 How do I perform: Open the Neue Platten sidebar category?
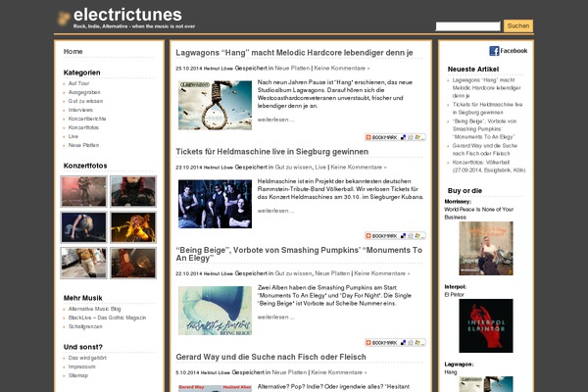(x=83, y=145)
